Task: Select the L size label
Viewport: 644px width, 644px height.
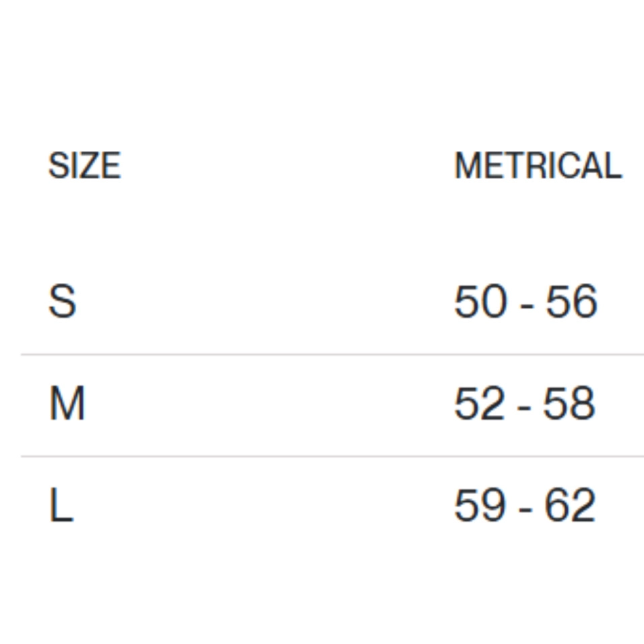Action: click(x=61, y=506)
